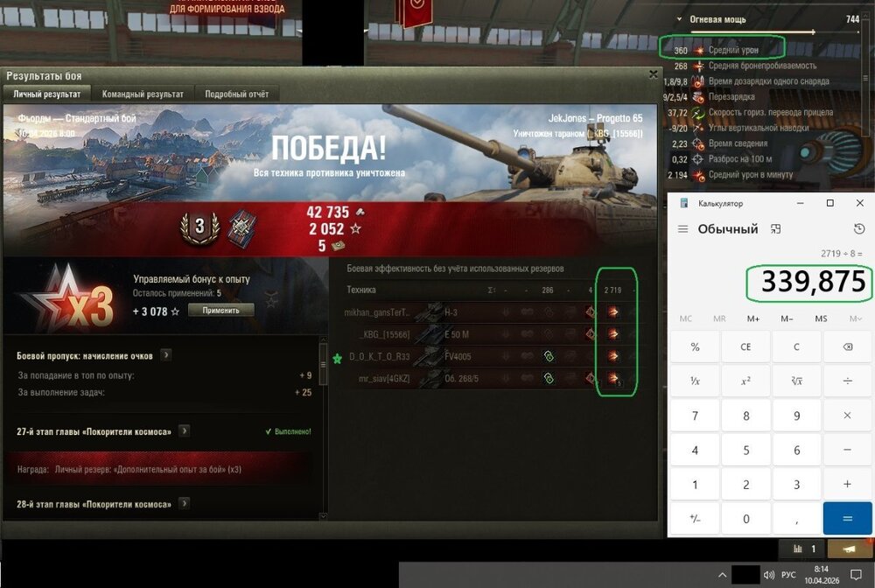Click the x squared key
875x588 pixels.
coord(745,381)
